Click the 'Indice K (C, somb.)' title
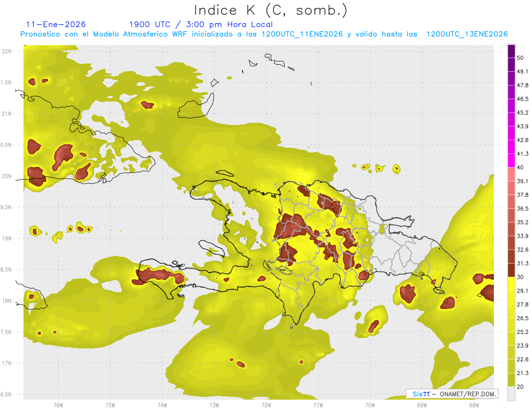Screen dimensions: 532x411 [271, 10]
